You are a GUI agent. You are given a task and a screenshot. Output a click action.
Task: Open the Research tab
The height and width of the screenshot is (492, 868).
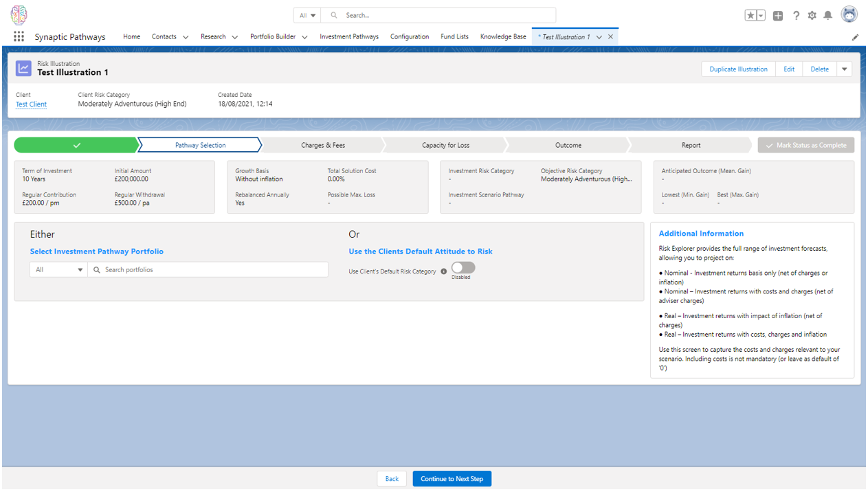pyautogui.click(x=213, y=37)
